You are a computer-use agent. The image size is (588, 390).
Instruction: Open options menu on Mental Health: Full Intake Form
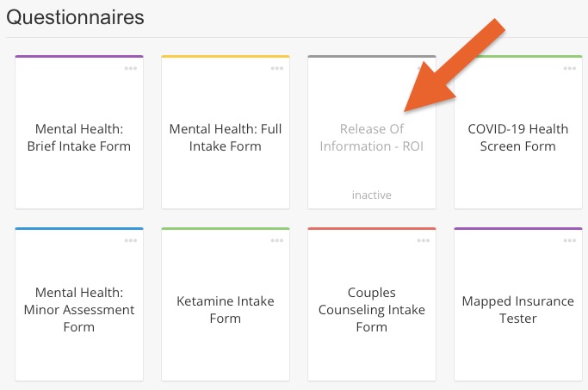(x=276, y=68)
